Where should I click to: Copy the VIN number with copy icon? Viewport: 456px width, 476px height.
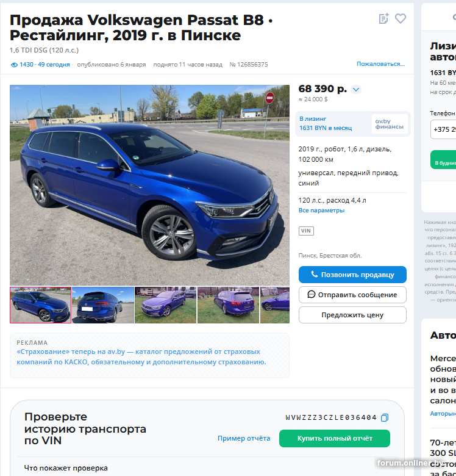coord(385,417)
